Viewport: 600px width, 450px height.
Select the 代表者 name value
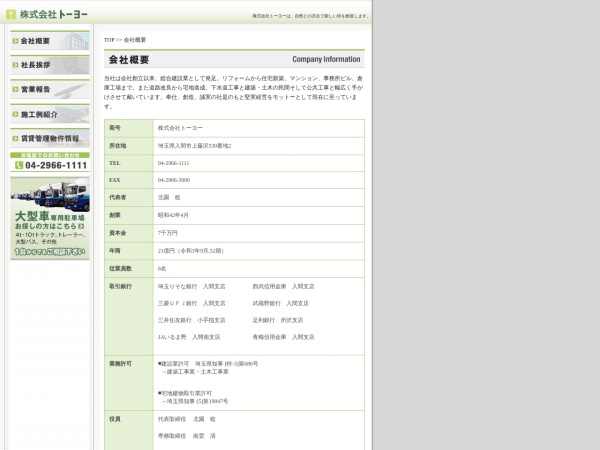pyautogui.click(x=169, y=197)
